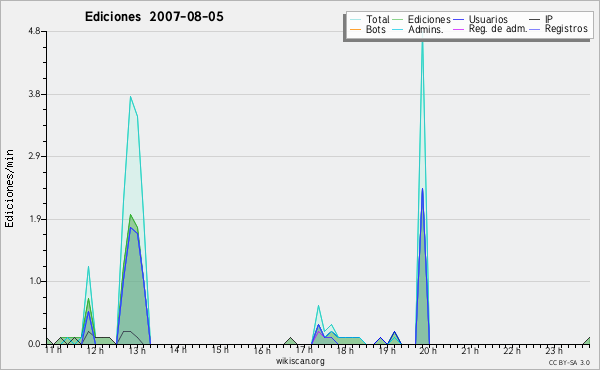This screenshot has width=600, height=370.
Task: Click the 'wikiscan.org' caption
Action: (300, 361)
